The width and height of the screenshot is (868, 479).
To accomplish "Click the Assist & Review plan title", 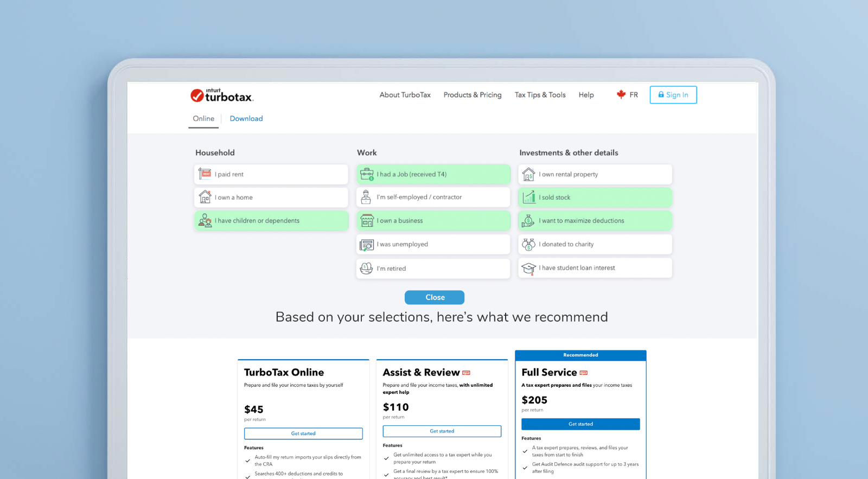I will 421,372.
